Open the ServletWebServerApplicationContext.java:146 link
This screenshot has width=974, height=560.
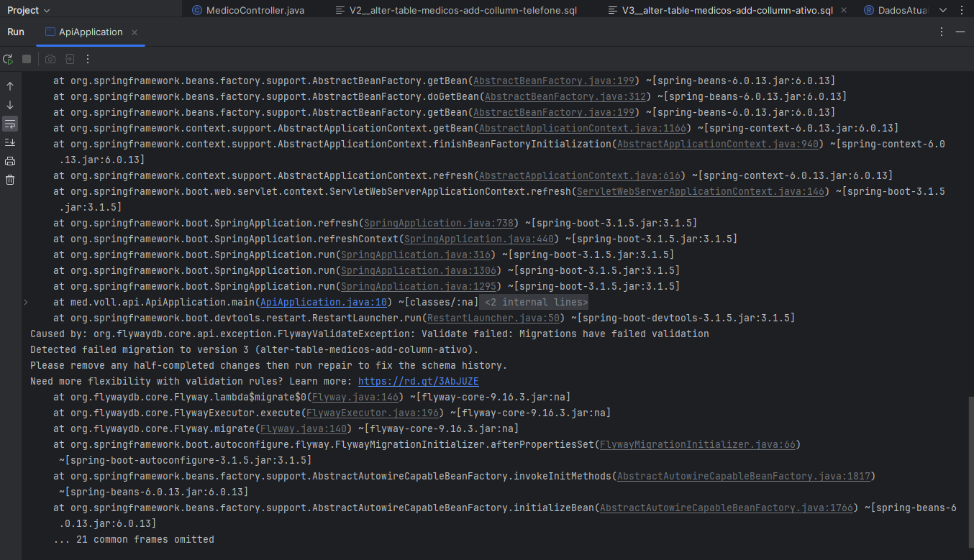click(701, 192)
